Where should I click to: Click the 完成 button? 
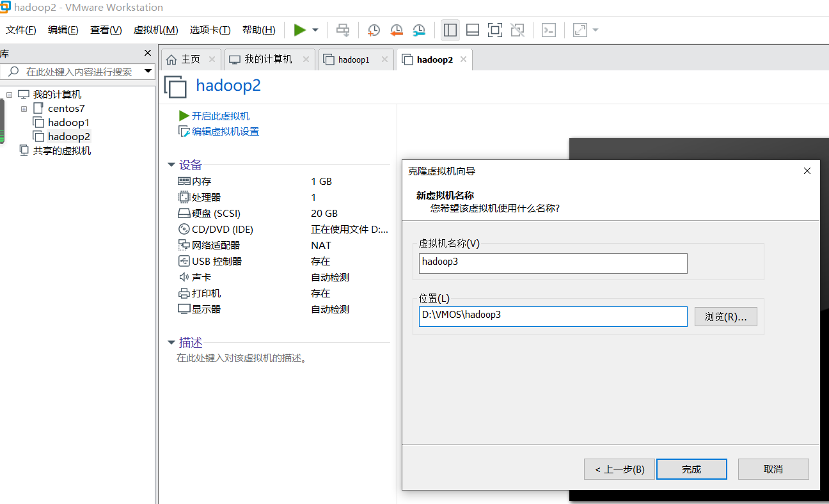(691, 469)
